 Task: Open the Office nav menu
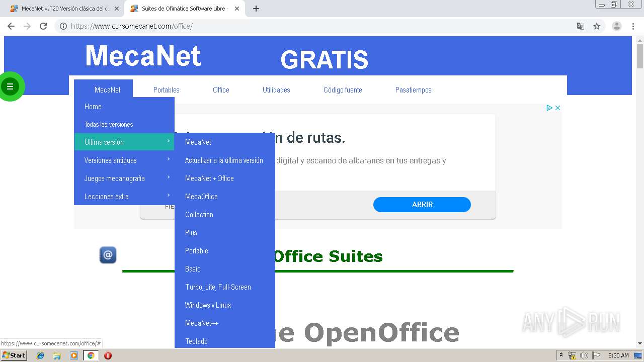click(x=221, y=90)
